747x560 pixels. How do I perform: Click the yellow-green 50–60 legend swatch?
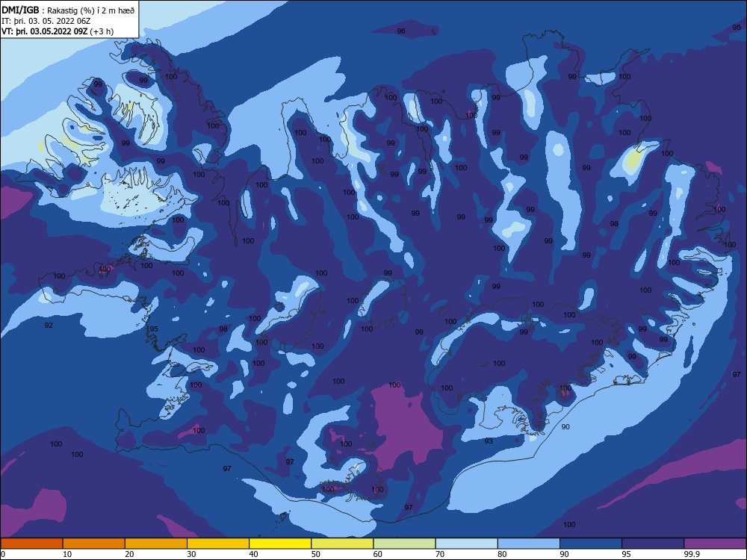(x=342, y=544)
